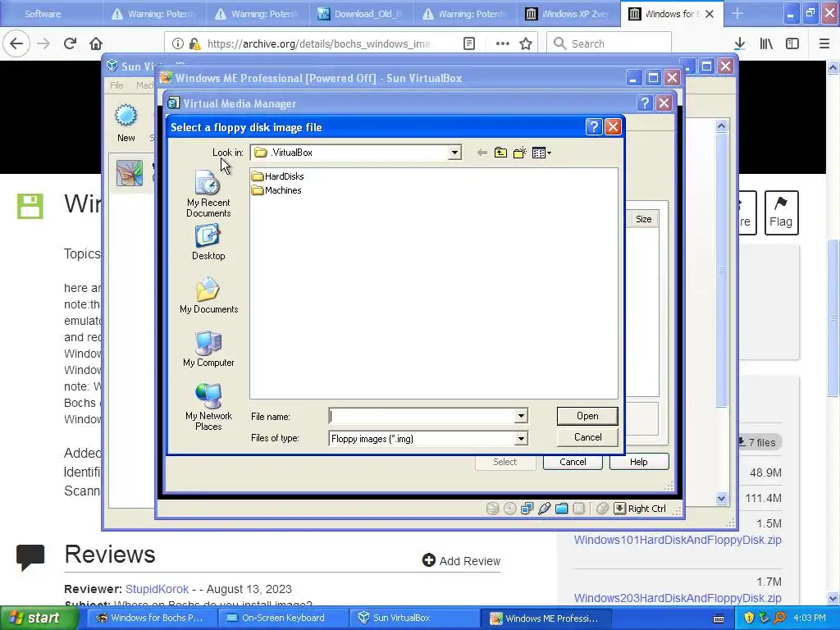Click the Size column header
Image resolution: width=840 pixels, height=630 pixels.
tap(643, 219)
